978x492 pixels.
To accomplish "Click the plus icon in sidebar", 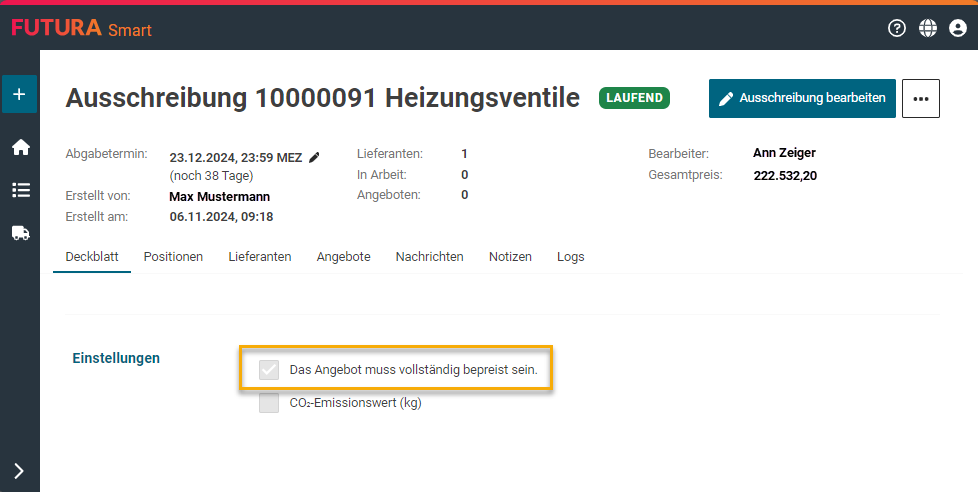I will point(20,95).
